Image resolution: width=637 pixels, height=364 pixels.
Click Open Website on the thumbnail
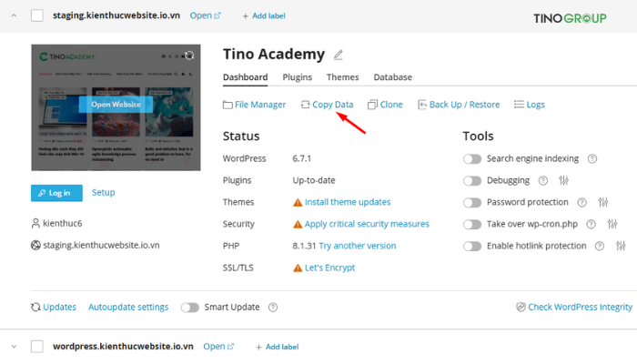coord(116,105)
